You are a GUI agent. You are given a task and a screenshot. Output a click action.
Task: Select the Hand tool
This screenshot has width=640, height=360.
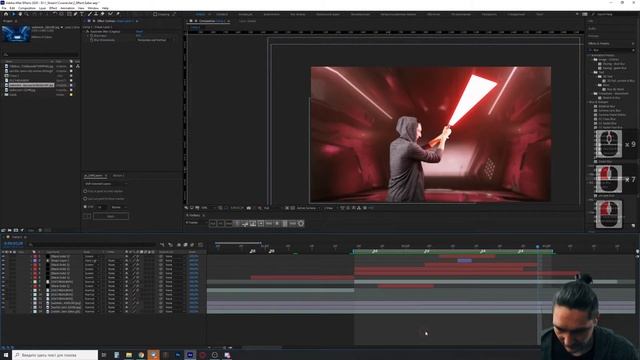20,14
